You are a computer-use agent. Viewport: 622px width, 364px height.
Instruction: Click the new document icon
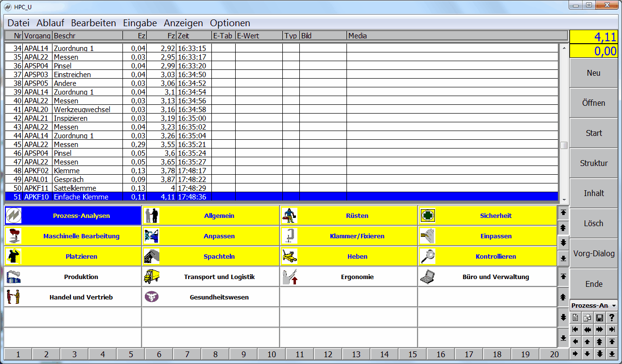coord(575,318)
